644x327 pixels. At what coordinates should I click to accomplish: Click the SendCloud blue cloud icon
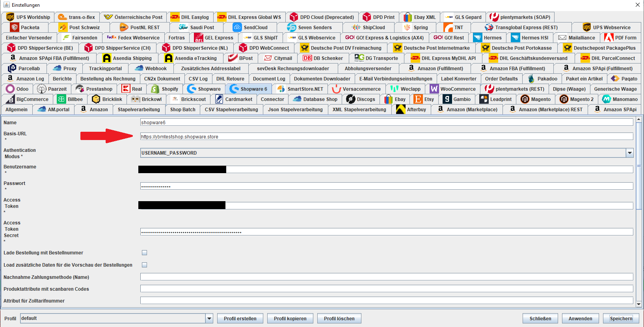[x=237, y=27]
